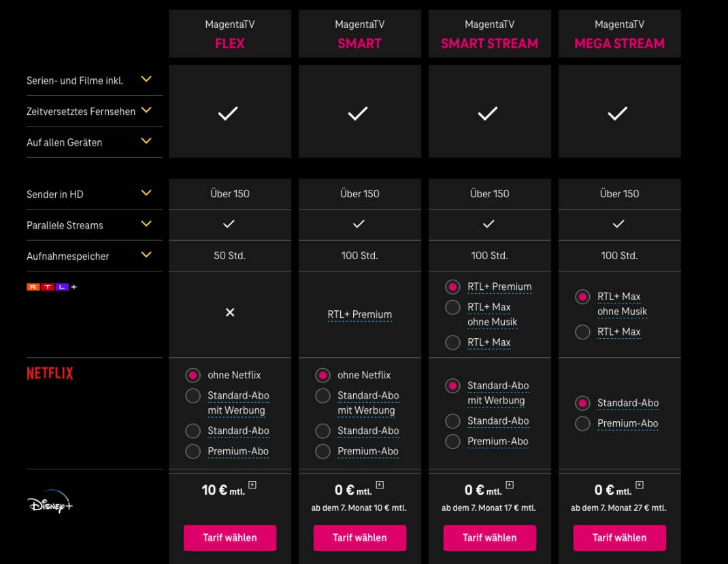Open RTL+ Premium info link in SMART column

point(360,315)
